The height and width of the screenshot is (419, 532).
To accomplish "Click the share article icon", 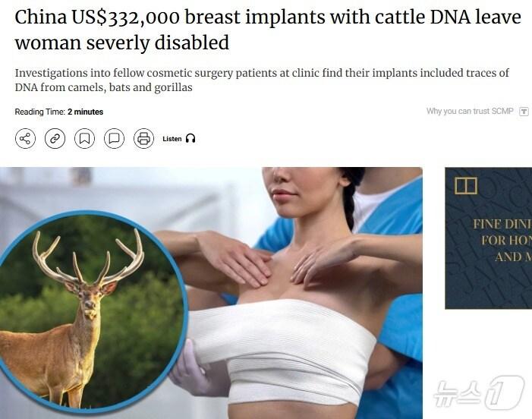I will [x=26, y=139].
